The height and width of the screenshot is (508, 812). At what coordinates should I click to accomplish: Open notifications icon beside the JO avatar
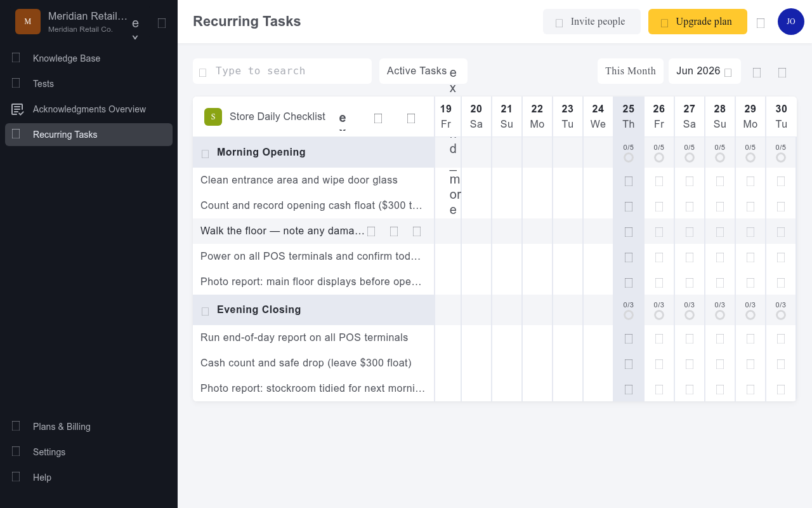[x=761, y=23]
